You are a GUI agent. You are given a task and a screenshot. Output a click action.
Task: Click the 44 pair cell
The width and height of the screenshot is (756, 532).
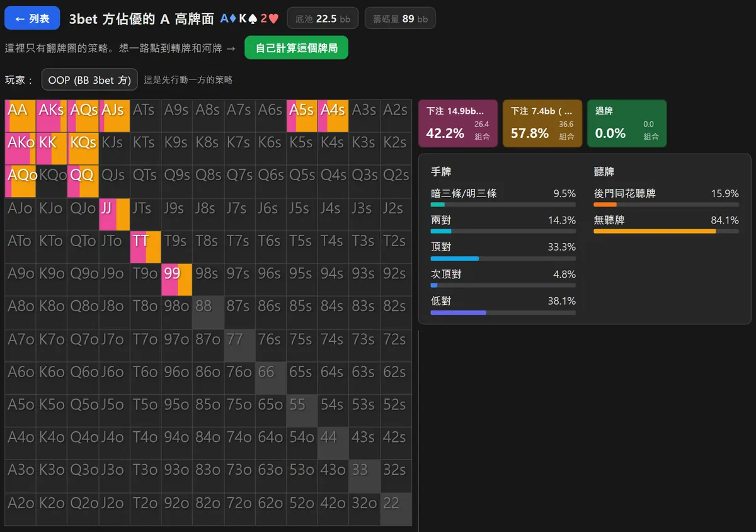click(333, 443)
